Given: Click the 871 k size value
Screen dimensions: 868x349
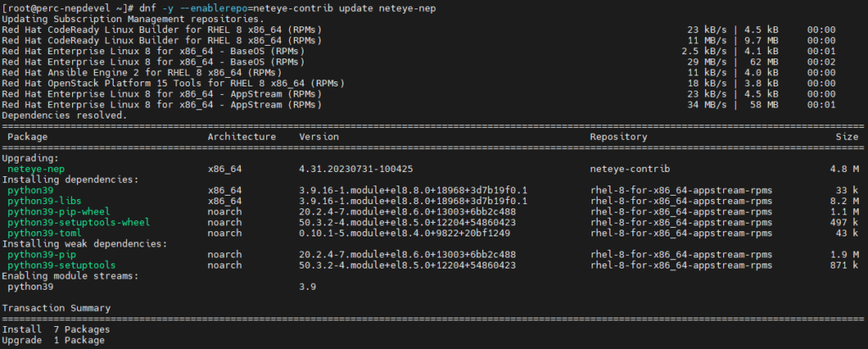Looking at the screenshot, I should (844, 265).
